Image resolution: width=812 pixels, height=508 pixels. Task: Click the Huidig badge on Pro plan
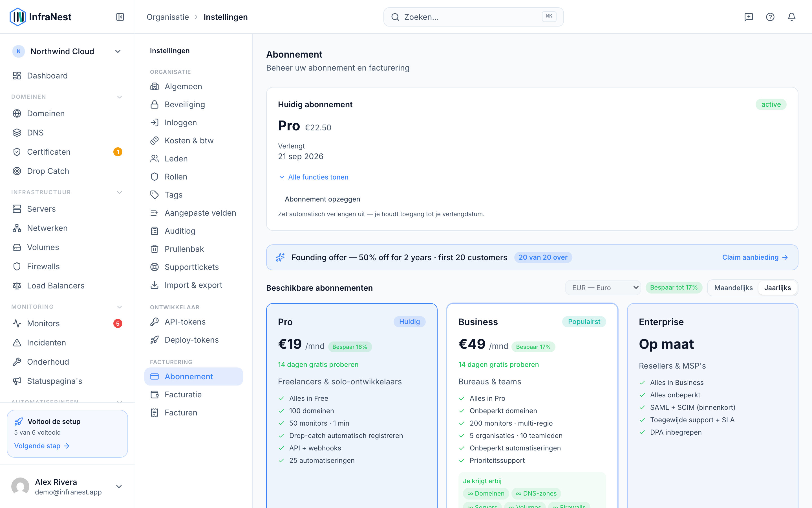tap(409, 321)
